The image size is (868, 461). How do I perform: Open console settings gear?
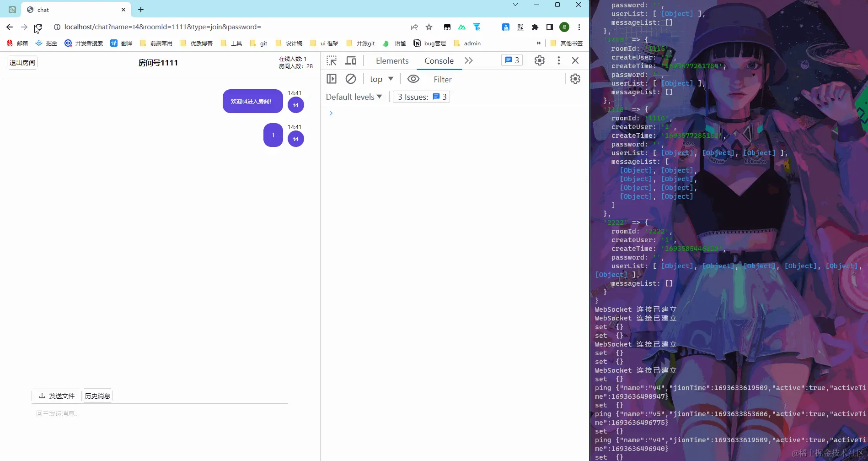click(575, 79)
